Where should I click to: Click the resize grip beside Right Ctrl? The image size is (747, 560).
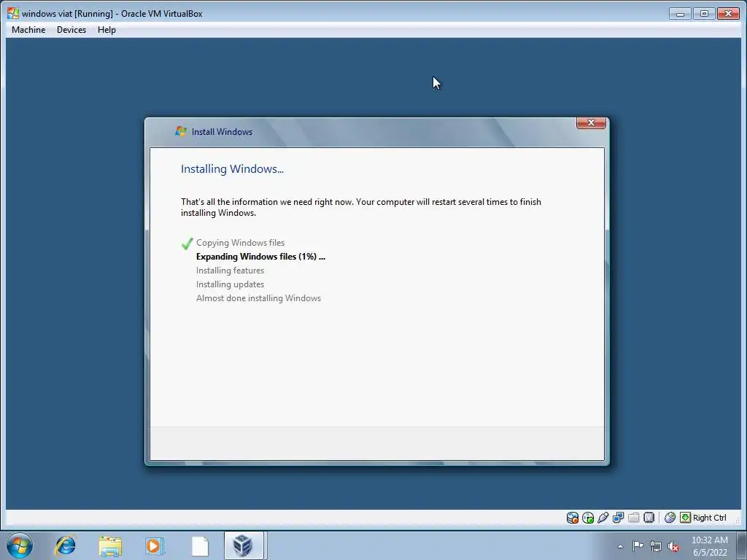point(737,521)
